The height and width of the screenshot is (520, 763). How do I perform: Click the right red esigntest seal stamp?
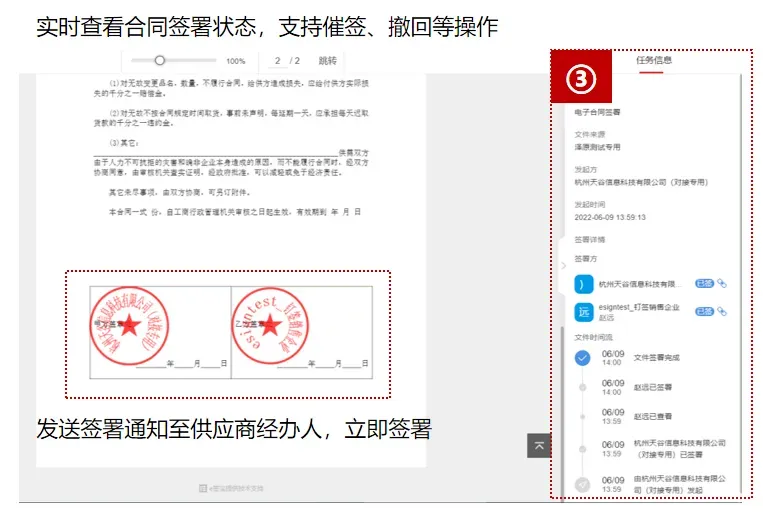coord(270,326)
